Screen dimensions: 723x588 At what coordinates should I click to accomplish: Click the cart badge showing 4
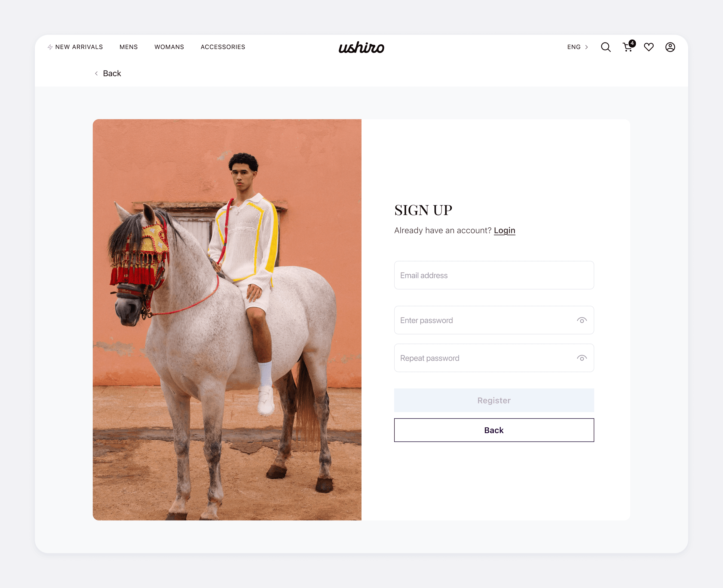pos(632,43)
